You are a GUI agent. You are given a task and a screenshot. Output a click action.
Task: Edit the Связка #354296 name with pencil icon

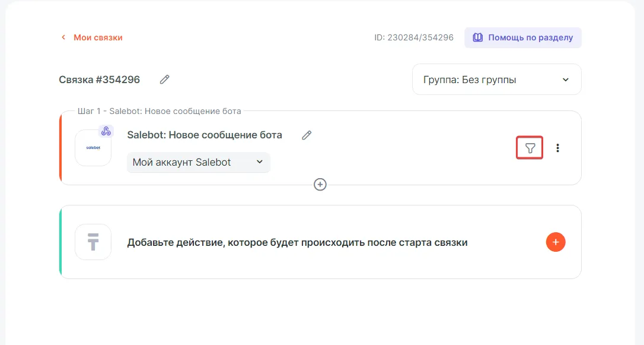[165, 80]
